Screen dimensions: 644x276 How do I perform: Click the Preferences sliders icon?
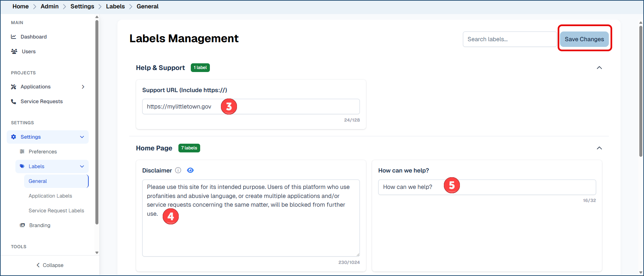pyautogui.click(x=22, y=151)
